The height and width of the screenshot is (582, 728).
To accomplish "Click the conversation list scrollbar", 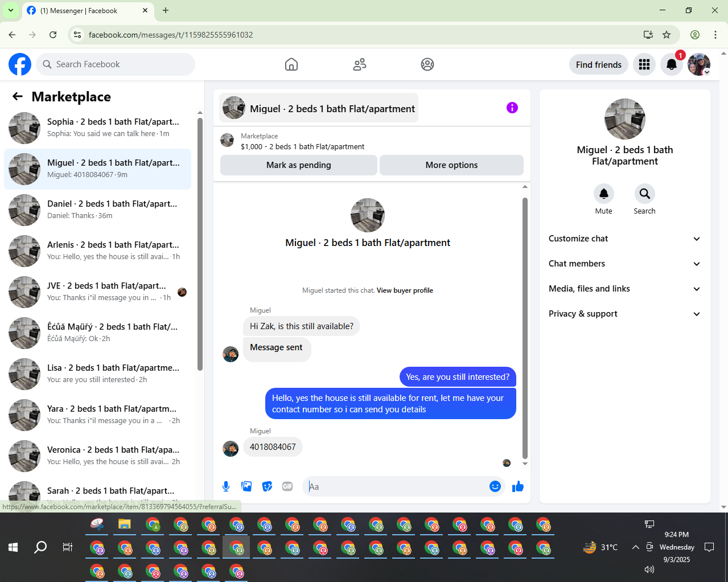I will (200, 244).
